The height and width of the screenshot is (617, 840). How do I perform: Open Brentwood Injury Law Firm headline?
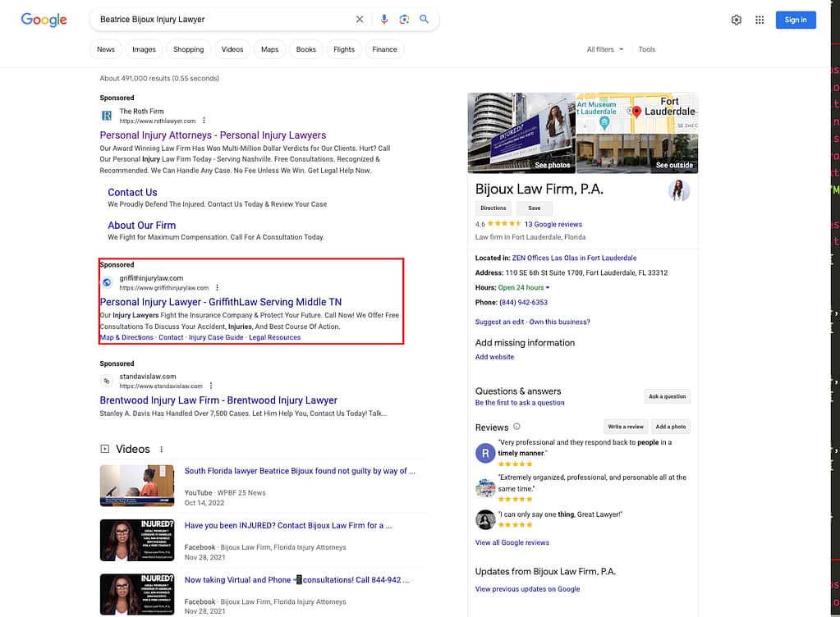point(218,400)
